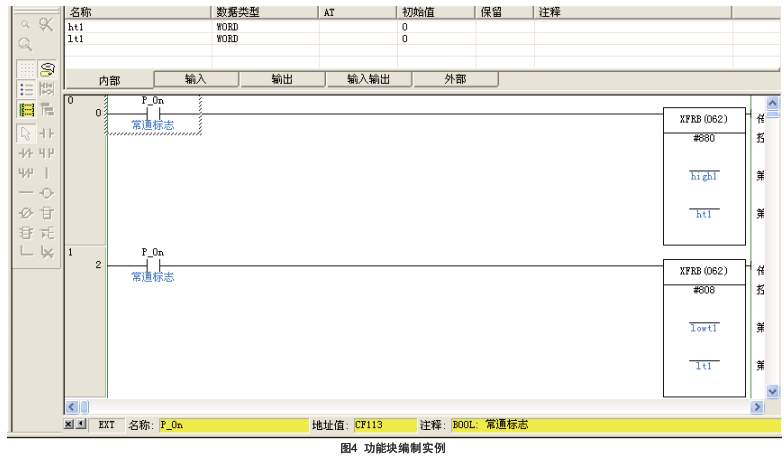
Task: Click the horizontal scrollbar left arrow
Action: point(71,407)
